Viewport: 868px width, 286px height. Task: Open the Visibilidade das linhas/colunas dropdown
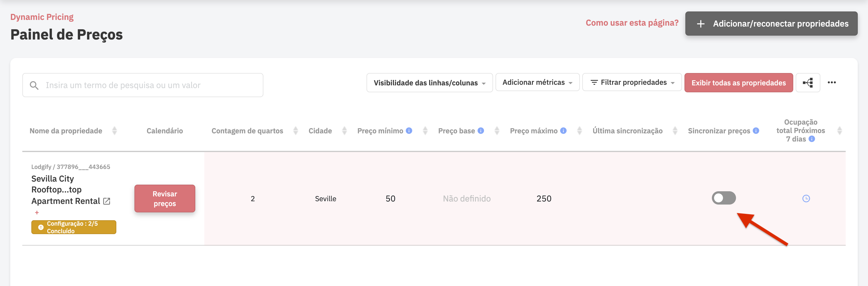(429, 82)
